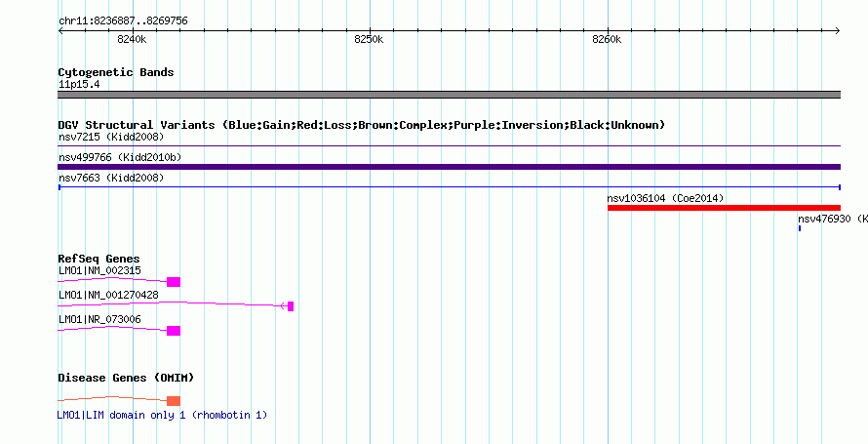Screen dimensions: 868x444
Task: Open the Disease Genes (OMIM) track heading
Action: (126, 378)
